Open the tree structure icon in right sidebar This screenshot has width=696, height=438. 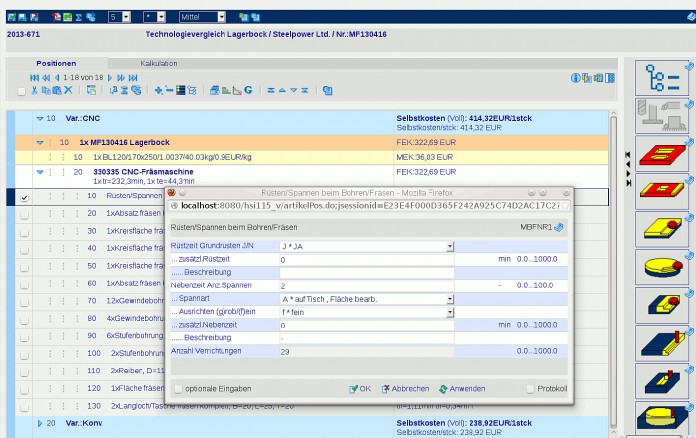[662, 78]
